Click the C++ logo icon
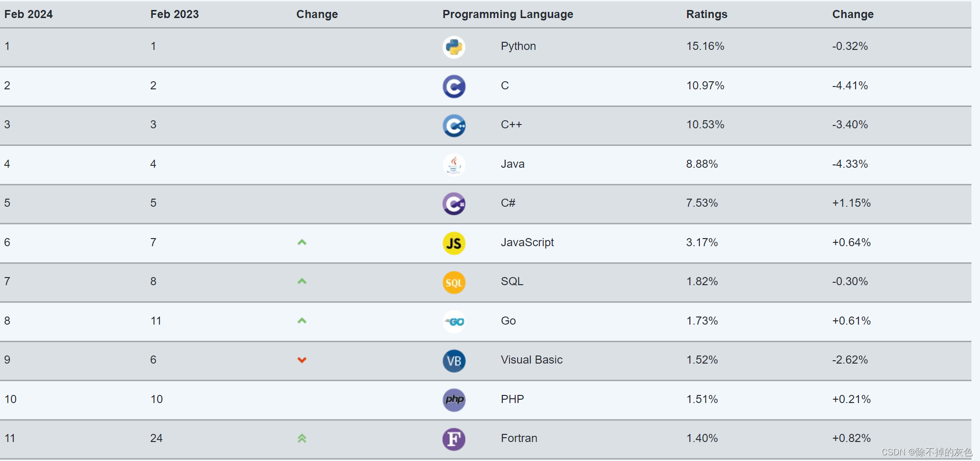The image size is (980, 461). (454, 125)
